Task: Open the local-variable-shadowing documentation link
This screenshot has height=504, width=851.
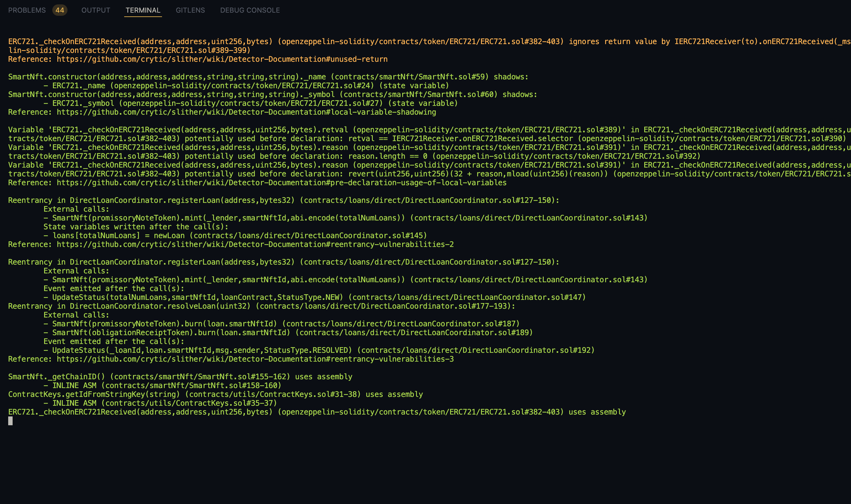Action: [x=246, y=112]
